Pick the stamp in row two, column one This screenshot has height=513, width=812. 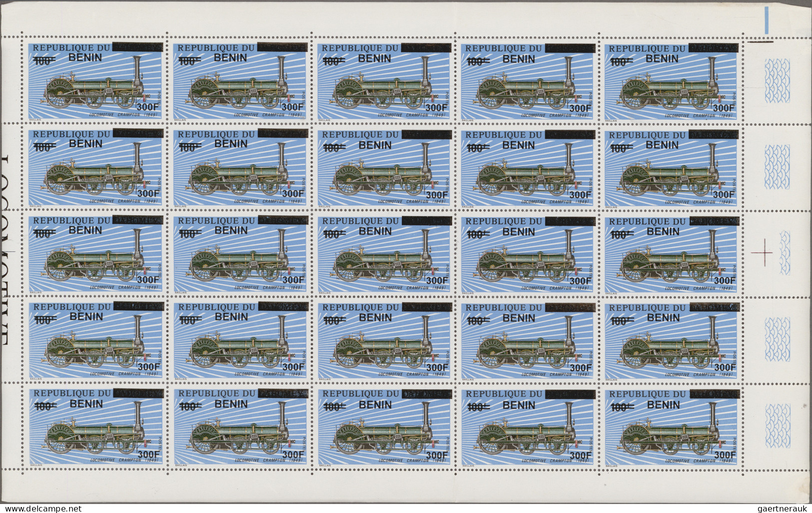click(x=96, y=167)
